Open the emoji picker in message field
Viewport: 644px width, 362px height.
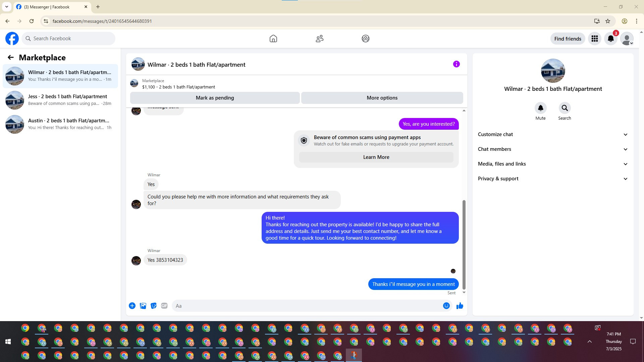[x=446, y=306]
